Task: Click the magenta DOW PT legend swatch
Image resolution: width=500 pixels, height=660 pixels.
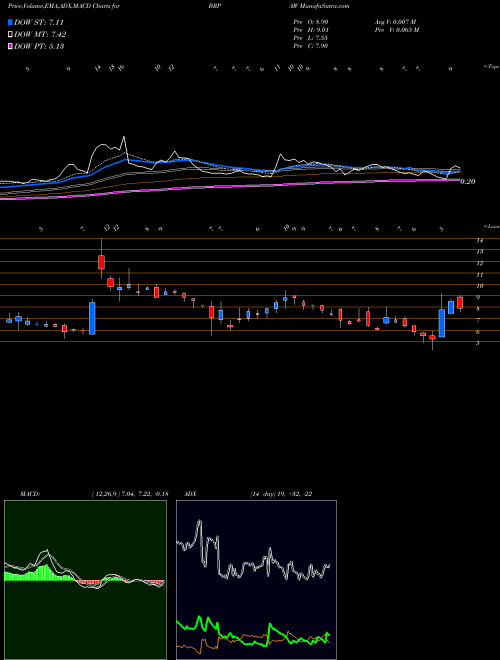Action: click(10, 46)
